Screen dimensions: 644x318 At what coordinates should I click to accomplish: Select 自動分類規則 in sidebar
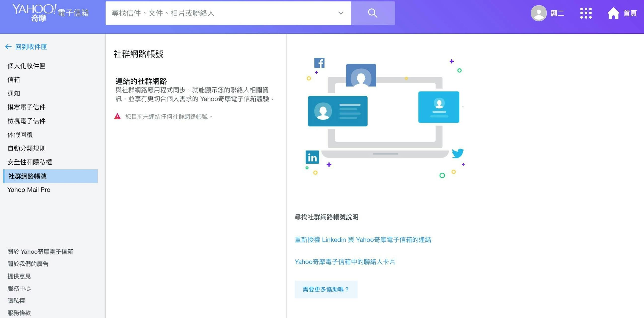(x=26, y=148)
